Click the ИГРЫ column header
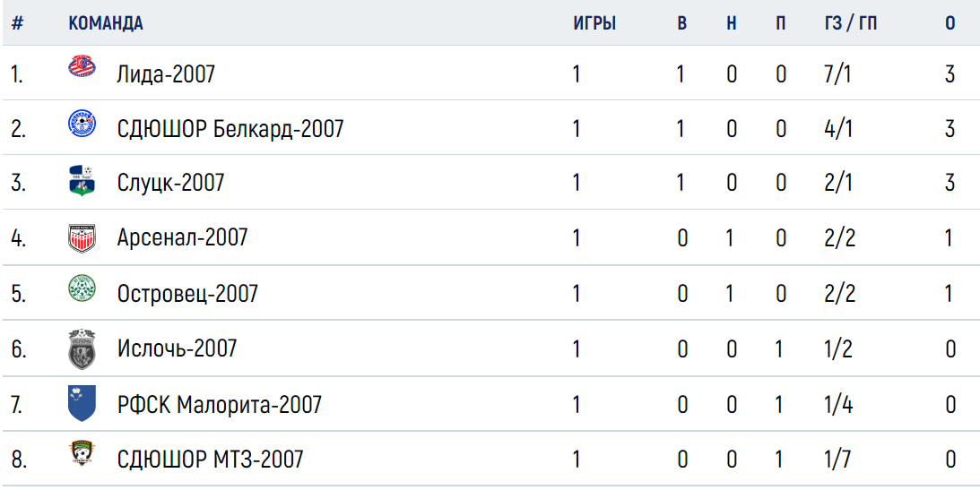Image resolution: width=980 pixels, height=490 pixels. pos(594,23)
